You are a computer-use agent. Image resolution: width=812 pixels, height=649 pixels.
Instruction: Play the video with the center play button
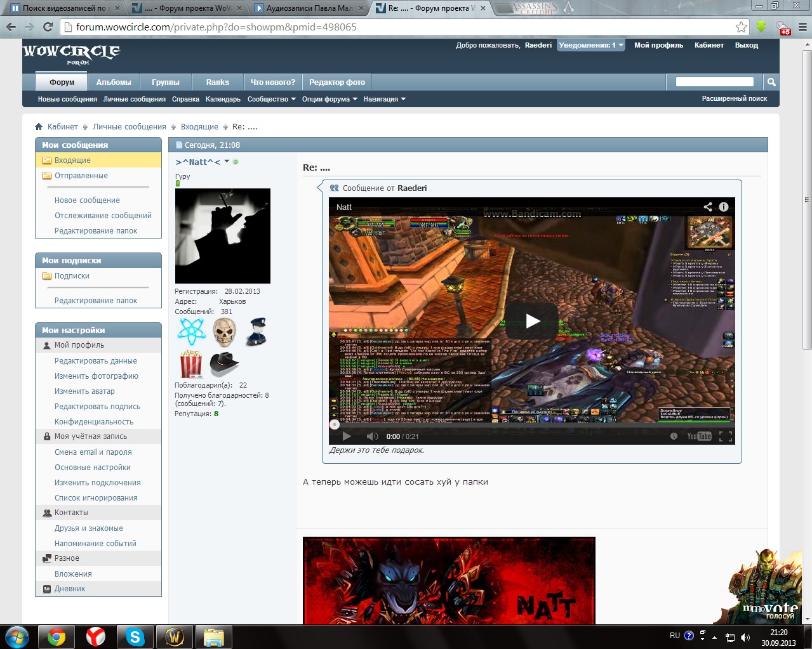point(532,321)
